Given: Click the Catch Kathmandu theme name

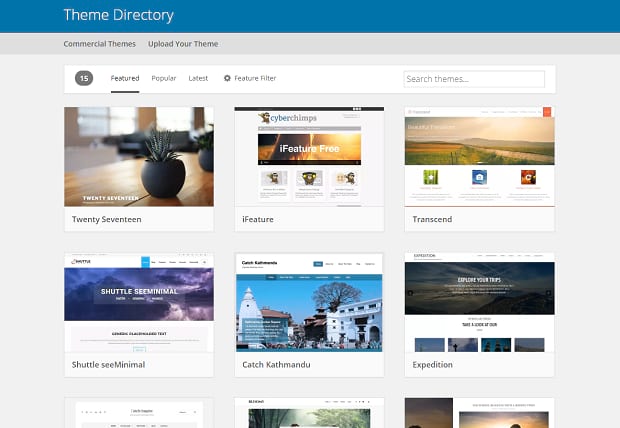Looking at the screenshot, I should click(x=276, y=365).
